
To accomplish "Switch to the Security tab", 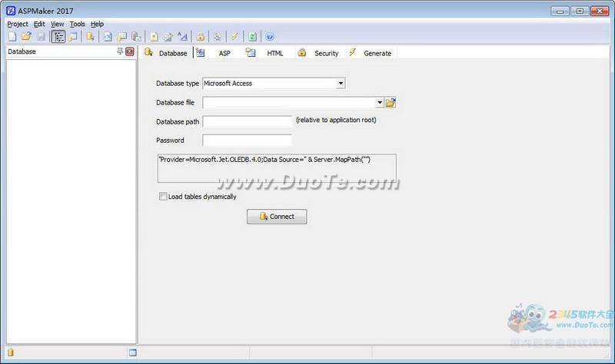I will (318, 53).
